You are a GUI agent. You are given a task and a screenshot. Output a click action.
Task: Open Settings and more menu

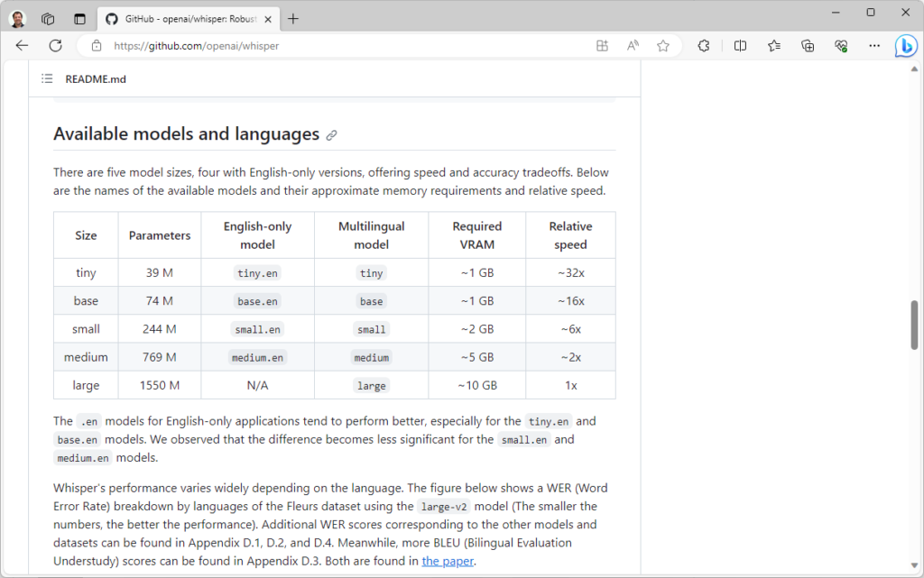point(873,46)
